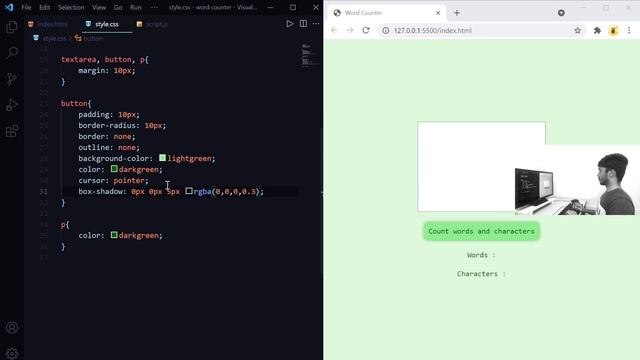Open the lightgreen color swatch picker
This screenshot has width=640, height=360.
tap(162, 158)
